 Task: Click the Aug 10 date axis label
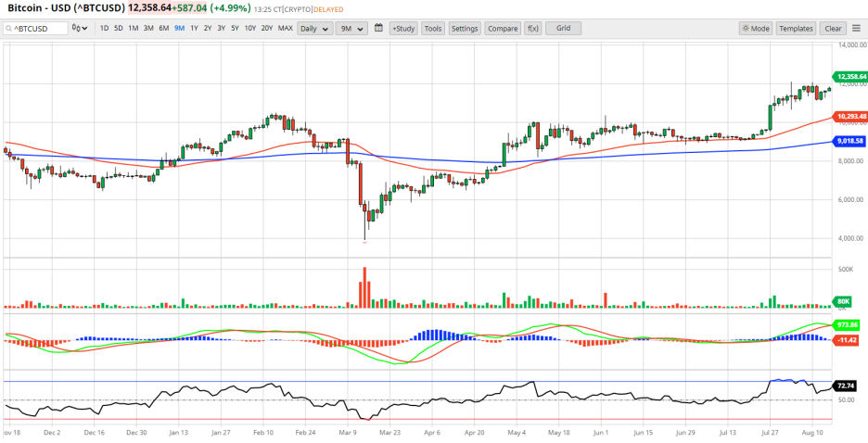pos(811,431)
